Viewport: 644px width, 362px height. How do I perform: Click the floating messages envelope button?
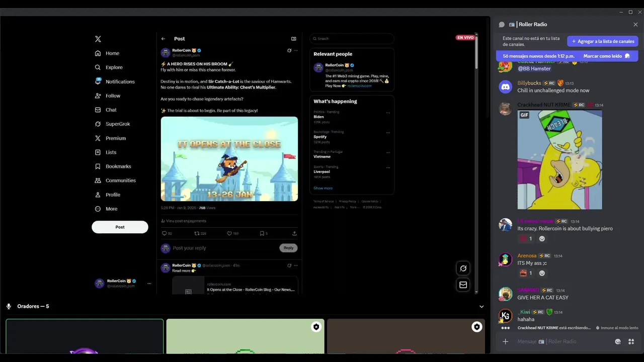pos(463,285)
